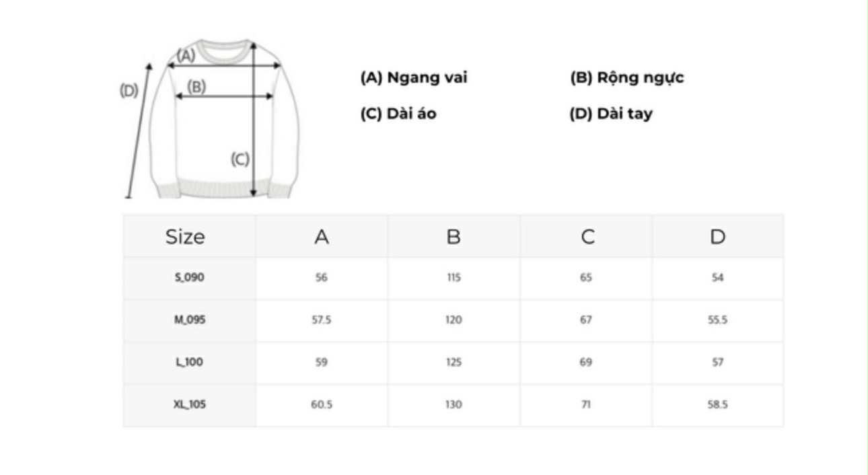Click the 69 length value for size L

pos(586,362)
